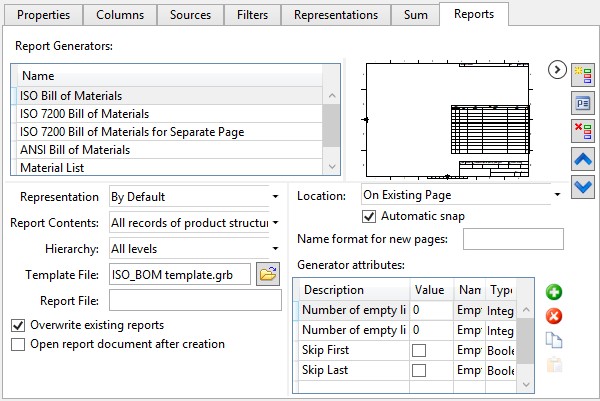Viewport: 600px width, 401px height.
Task: Switch to the Filters tab
Action: coord(252,15)
